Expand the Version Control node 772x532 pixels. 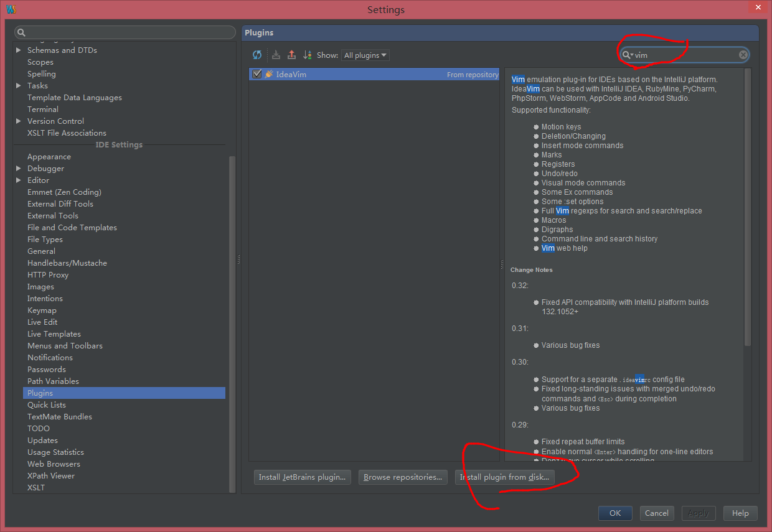pyautogui.click(x=19, y=121)
